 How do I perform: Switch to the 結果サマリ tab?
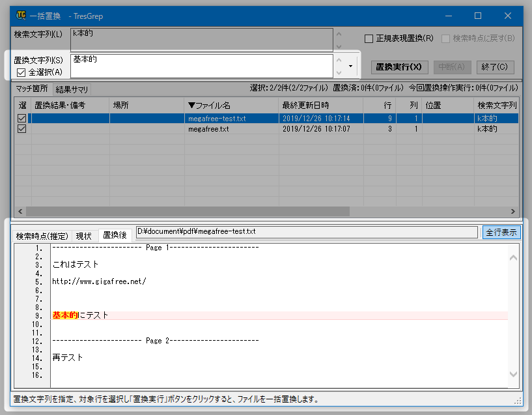(72, 90)
